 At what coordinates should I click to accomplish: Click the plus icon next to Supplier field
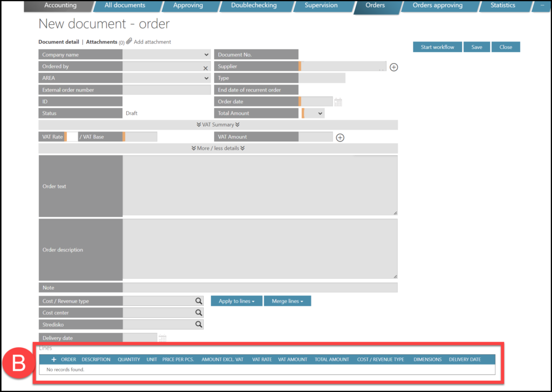(394, 67)
